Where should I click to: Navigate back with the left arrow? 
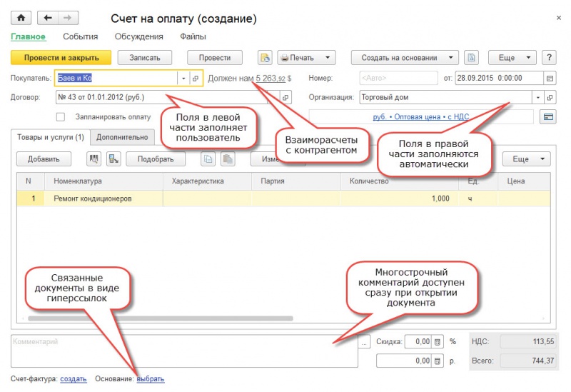point(48,18)
